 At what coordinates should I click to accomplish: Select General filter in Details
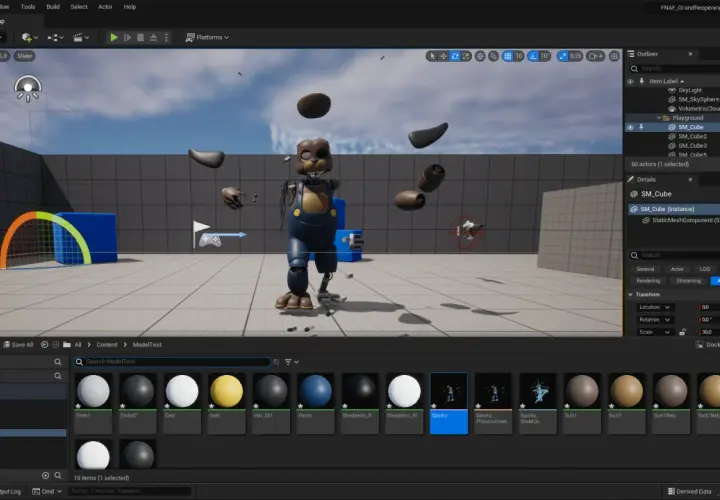645,269
